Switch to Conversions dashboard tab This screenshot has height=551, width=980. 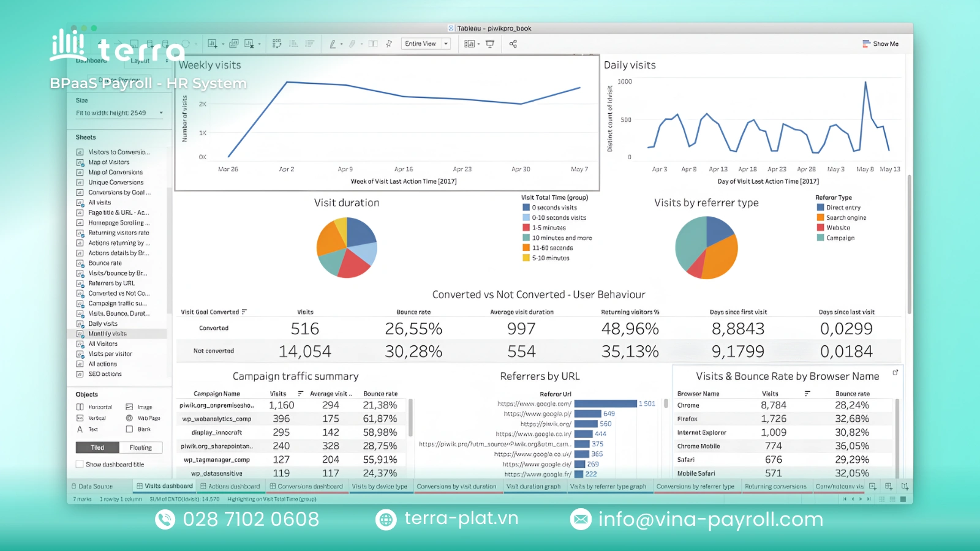coord(306,487)
